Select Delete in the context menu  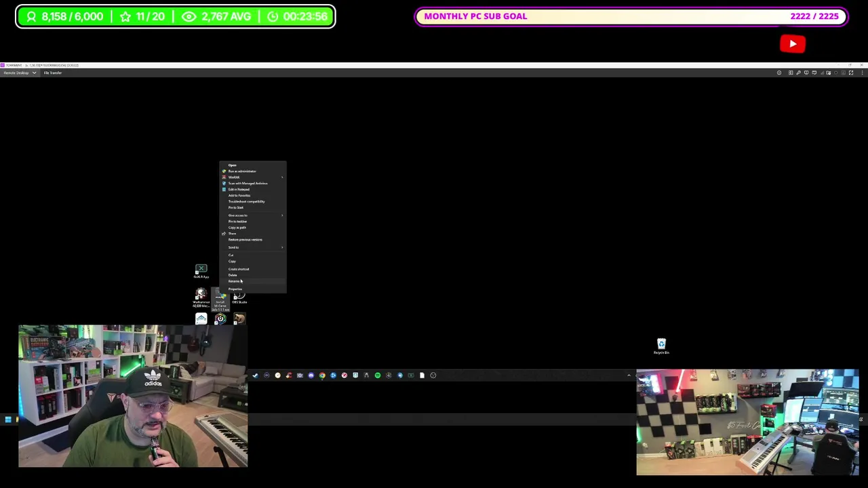252,275
